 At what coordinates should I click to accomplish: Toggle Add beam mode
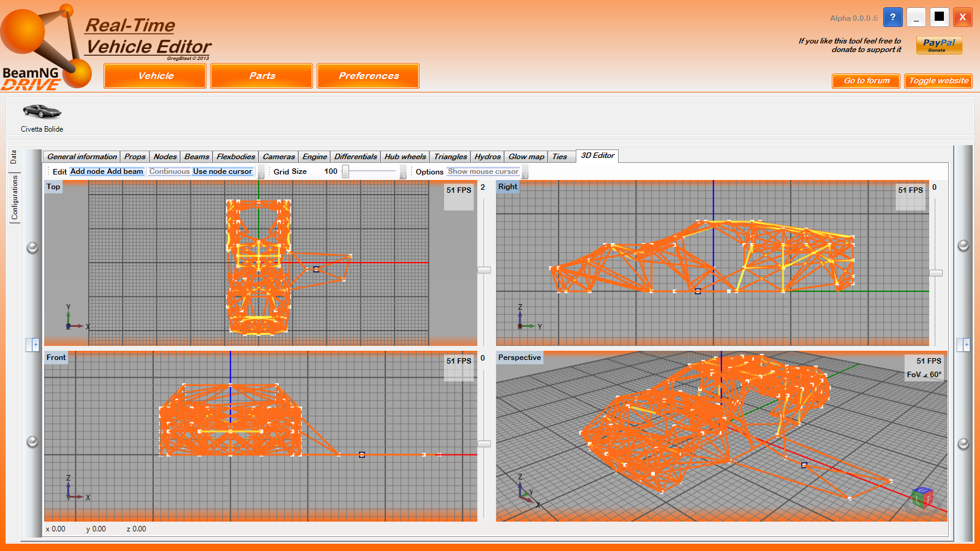pos(125,171)
